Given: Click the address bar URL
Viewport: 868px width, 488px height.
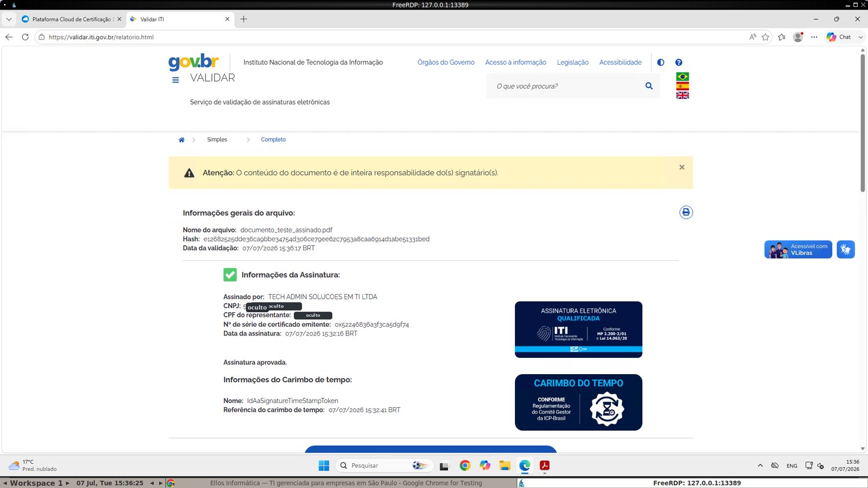Looking at the screenshot, I should [x=101, y=37].
